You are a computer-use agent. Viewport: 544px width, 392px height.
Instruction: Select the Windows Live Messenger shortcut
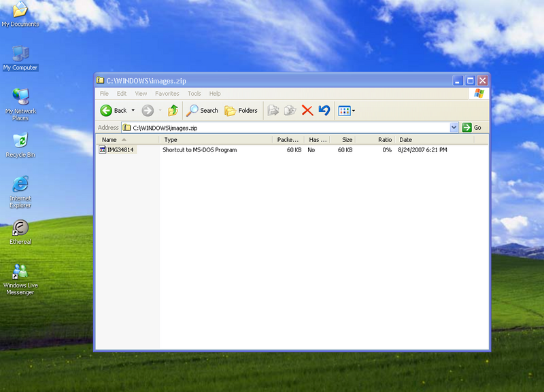click(x=20, y=279)
